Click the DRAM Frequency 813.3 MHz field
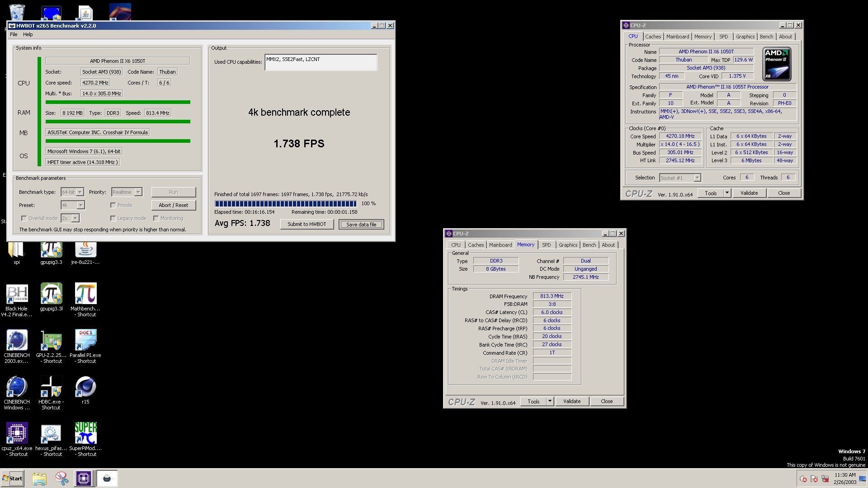Viewport: 868px width, 488px height. pos(552,296)
